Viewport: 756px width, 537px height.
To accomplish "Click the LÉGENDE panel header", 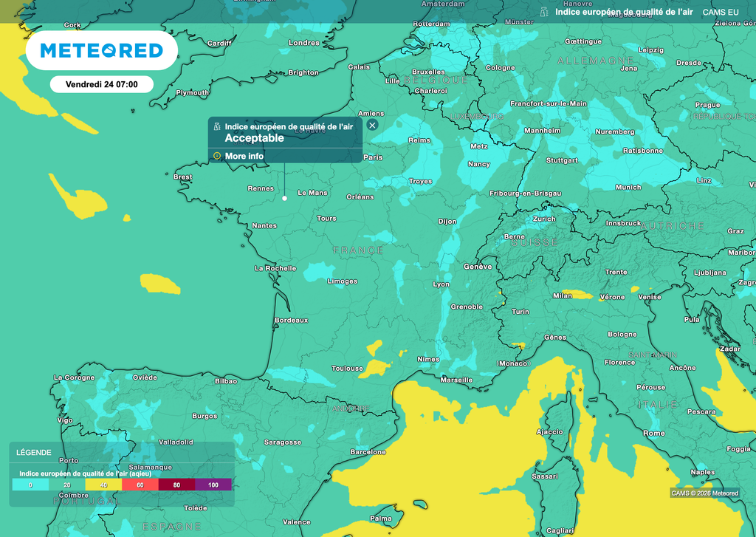I will (x=34, y=452).
